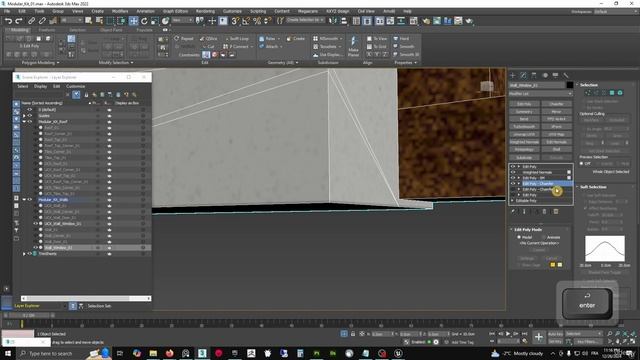The image size is (640, 360).
Task: Activate the Select and Scale tool
Action: [x=155, y=21]
